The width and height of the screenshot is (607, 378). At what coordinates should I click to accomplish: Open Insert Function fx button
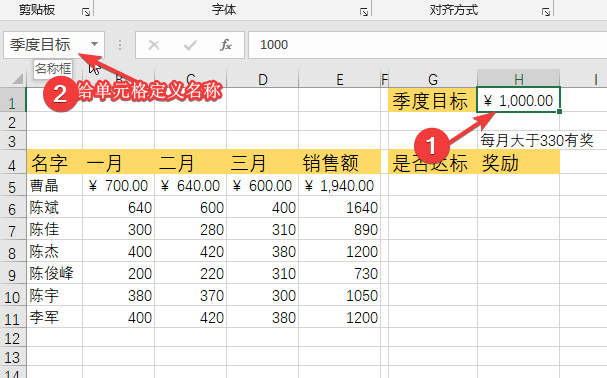(x=226, y=45)
